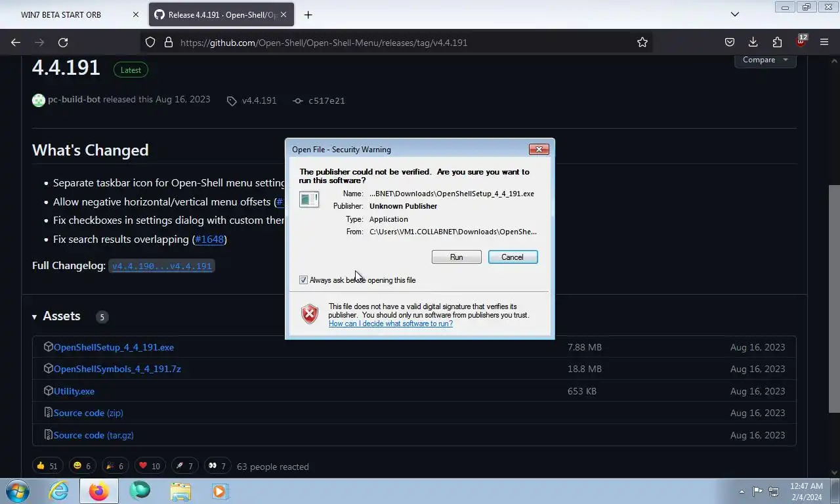Open pc-build-bot profile link
This screenshot has height=504, width=840.
(74, 100)
